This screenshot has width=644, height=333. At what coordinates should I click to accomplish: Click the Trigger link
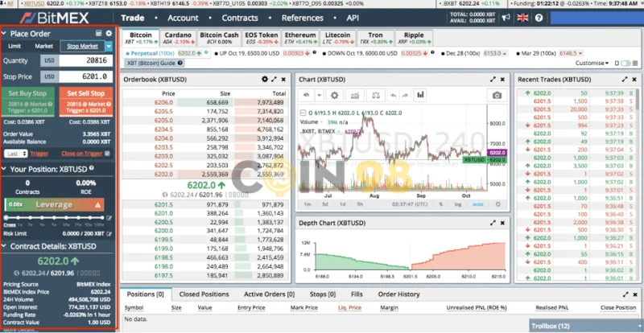point(39,154)
